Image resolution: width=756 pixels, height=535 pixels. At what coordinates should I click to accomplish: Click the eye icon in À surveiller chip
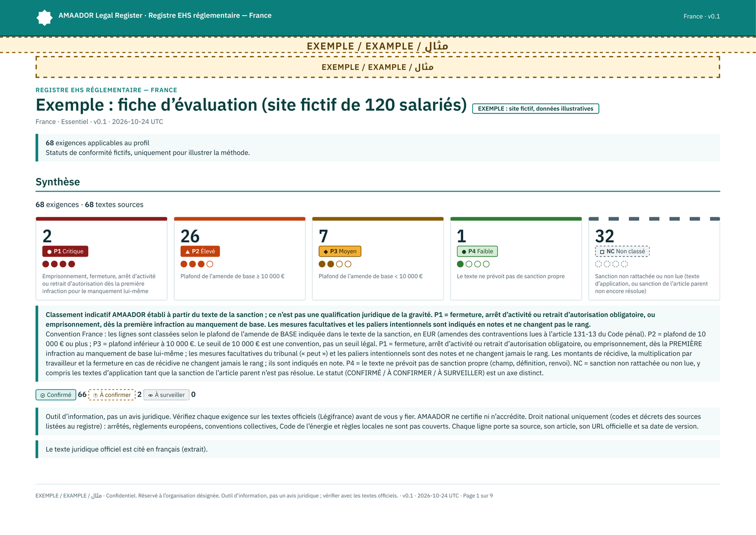tap(150, 395)
